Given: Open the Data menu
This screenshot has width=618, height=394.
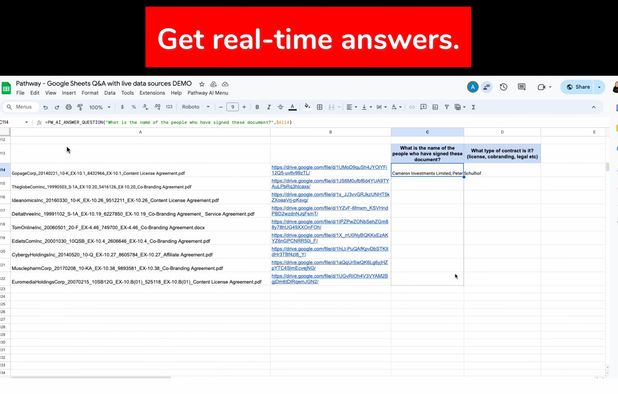Looking at the screenshot, I should pos(110,93).
